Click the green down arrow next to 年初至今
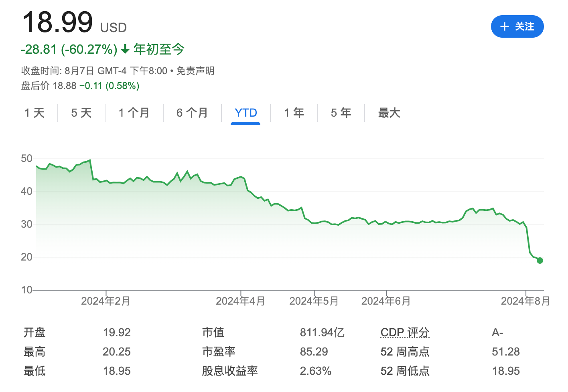 click(x=126, y=49)
